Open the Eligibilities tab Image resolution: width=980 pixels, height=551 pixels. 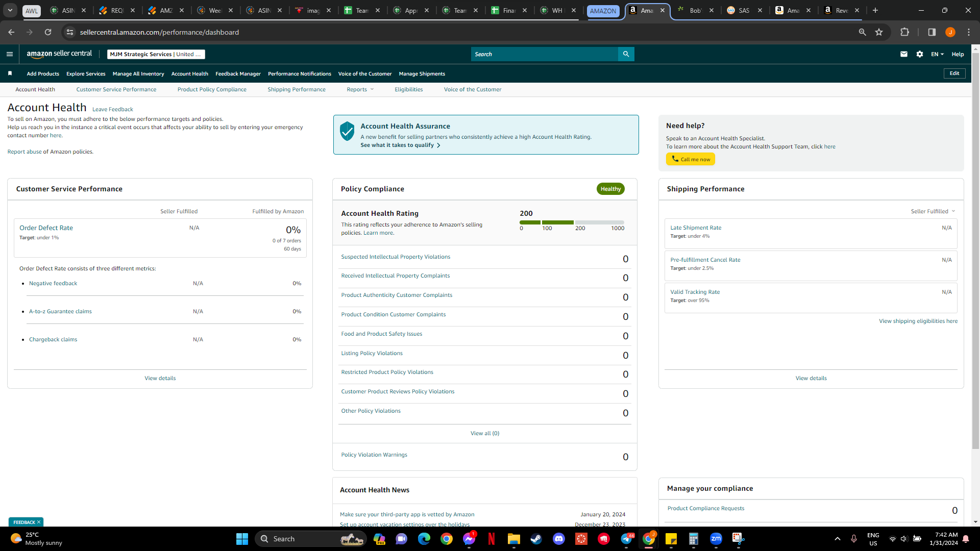coord(409,89)
